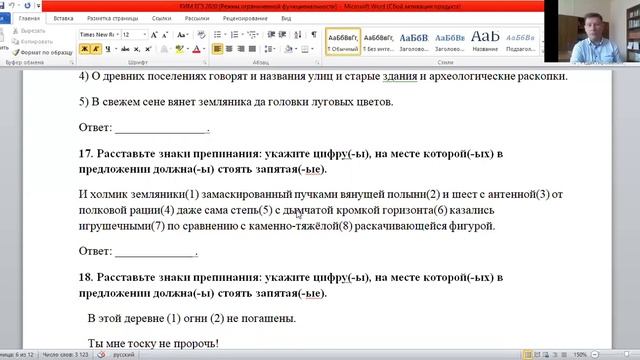The image size is (640, 360).
Task: Open Paragraph dialog launcher
Action: click(x=317, y=62)
